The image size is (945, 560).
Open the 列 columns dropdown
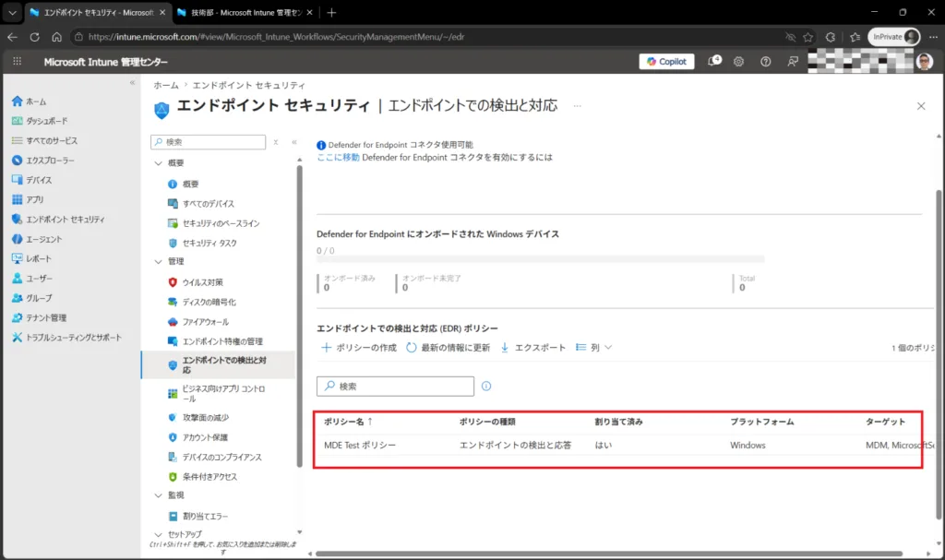click(x=593, y=347)
